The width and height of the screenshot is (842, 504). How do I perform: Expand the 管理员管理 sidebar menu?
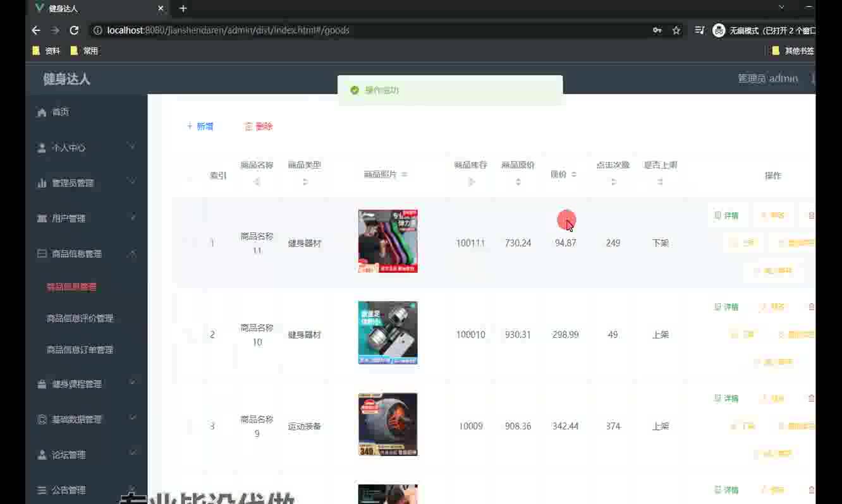[86, 183]
